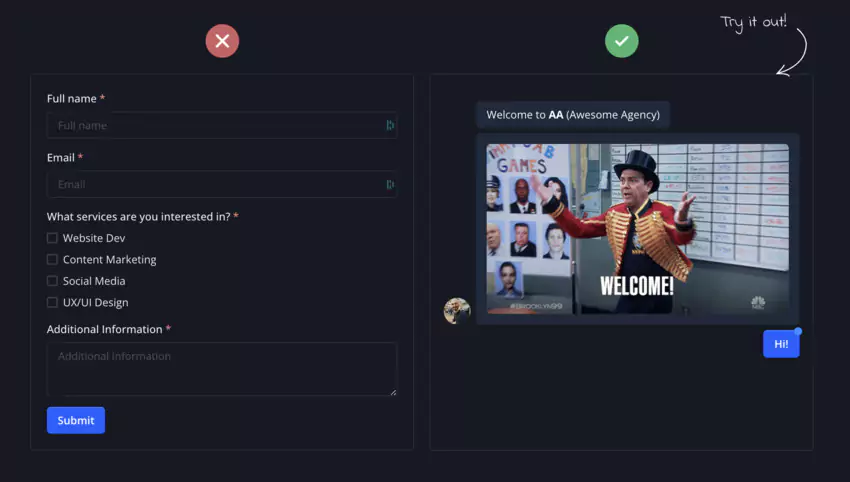The height and width of the screenshot is (482, 850).
Task: Click the Welcome to AA chat message bubble
Action: tap(573, 114)
